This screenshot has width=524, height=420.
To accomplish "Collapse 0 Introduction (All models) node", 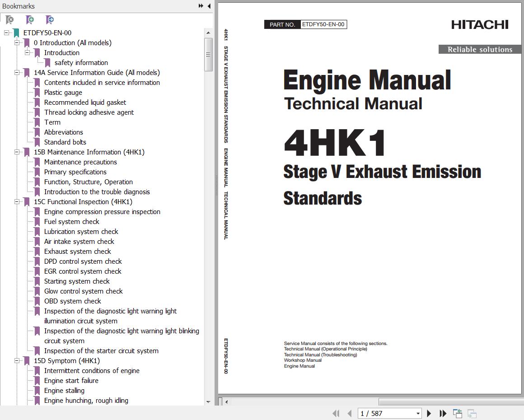I will 17,43.
